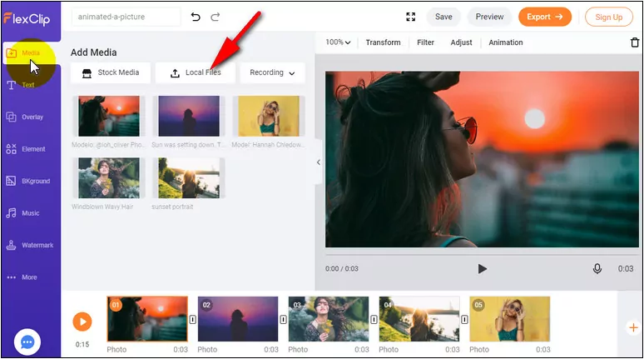Edit the project name field animated-a-picture

coord(126,17)
